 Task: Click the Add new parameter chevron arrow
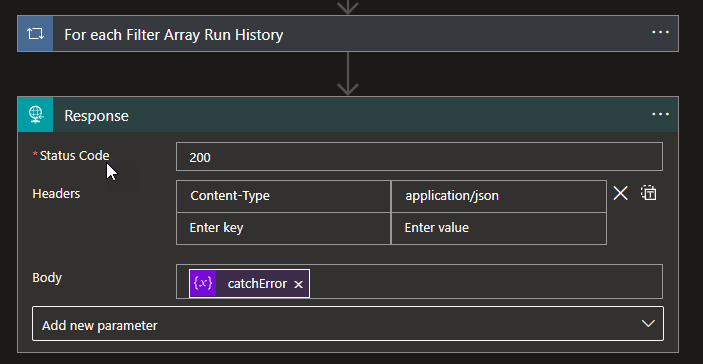tap(648, 324)
